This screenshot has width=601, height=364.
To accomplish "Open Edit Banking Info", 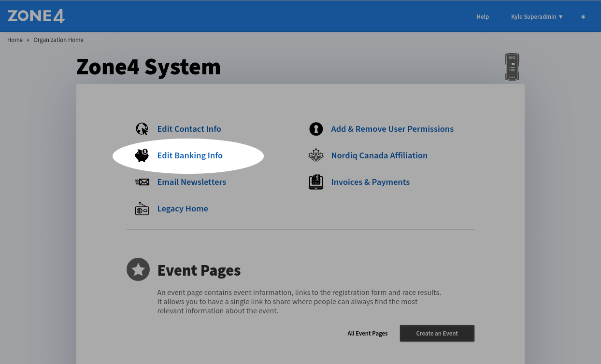I will pyautogui.click(x=190, y=155).
